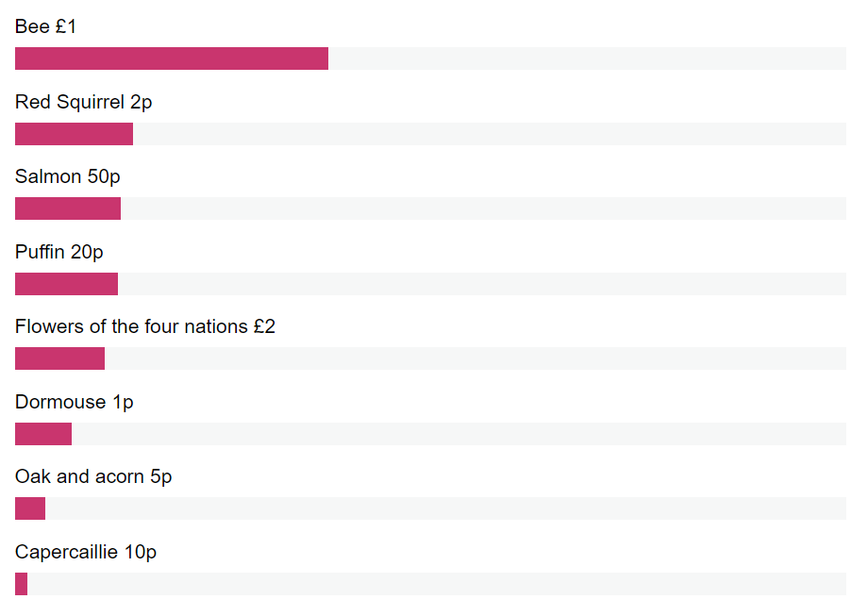The image size is (868, 616).
Task: Select the Salmon 50p pink bar
Action: click(x=68, y=208)
